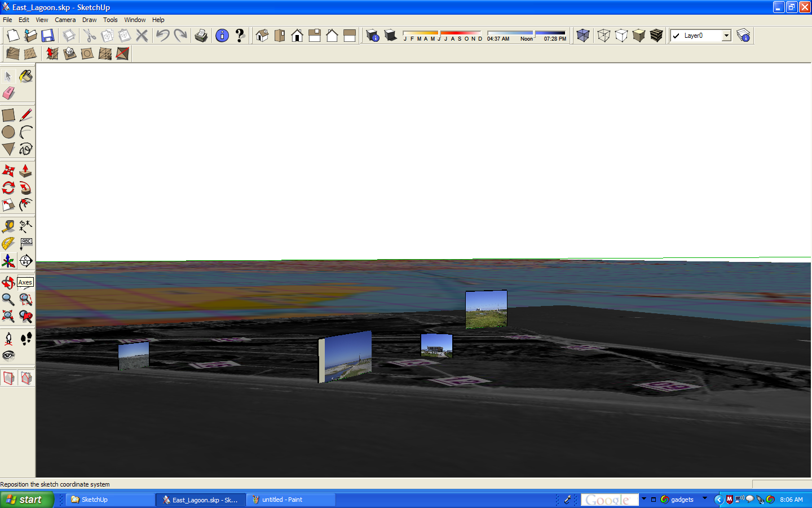
Task: Select the sandbox Smoove tool
Action: coord(52,54)
